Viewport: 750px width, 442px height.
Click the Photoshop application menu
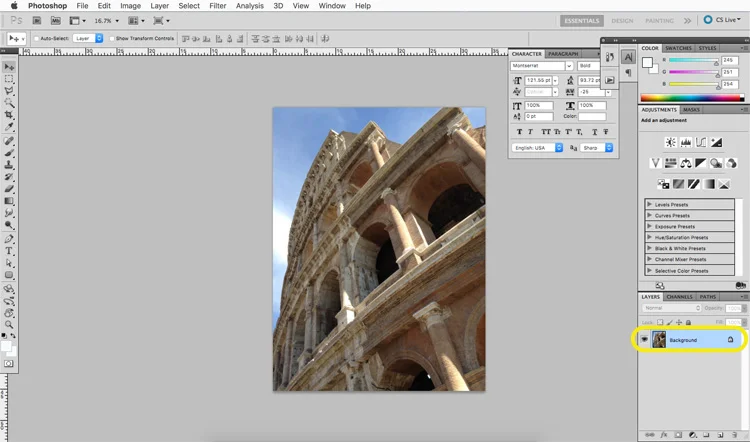[x=47, y=6]
